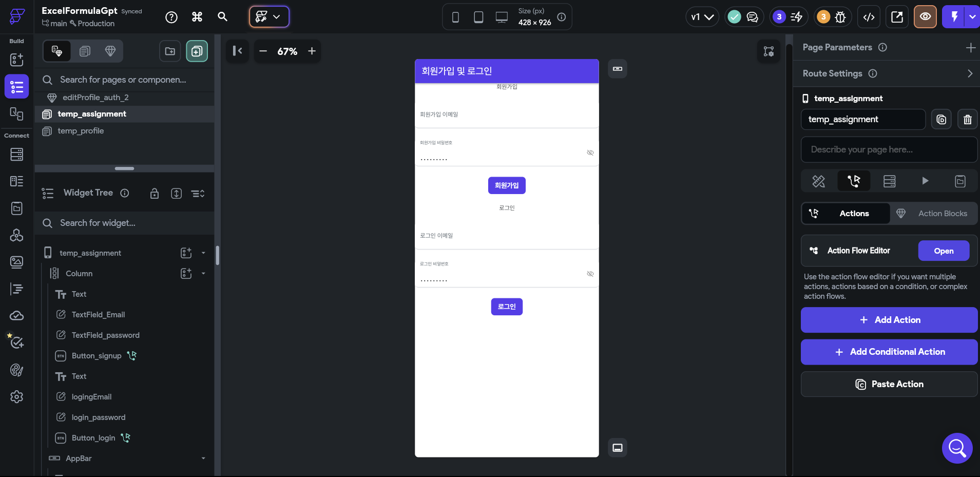This screenshot has width=980, height=477.
Task: Toggle the widget tree expand-collapse icon
Action: [x=198, y=194]
